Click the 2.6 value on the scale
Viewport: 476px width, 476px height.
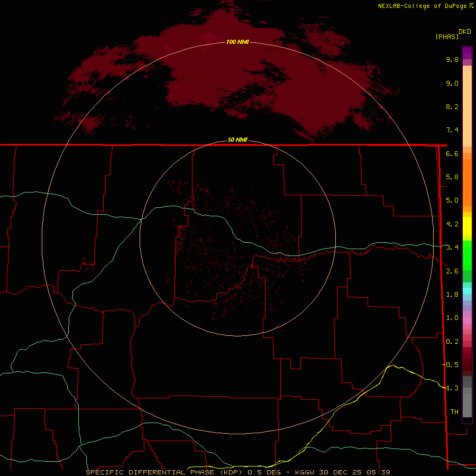452,271
